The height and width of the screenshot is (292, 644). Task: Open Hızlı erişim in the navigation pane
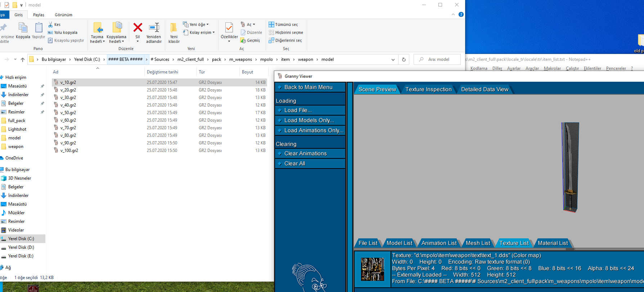[15, 77]
